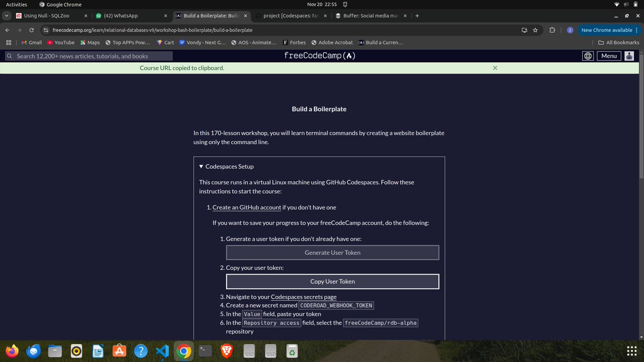The image size is (644, 362).
Task: Open Codespaces secrets page link
Action: [304, 296]
